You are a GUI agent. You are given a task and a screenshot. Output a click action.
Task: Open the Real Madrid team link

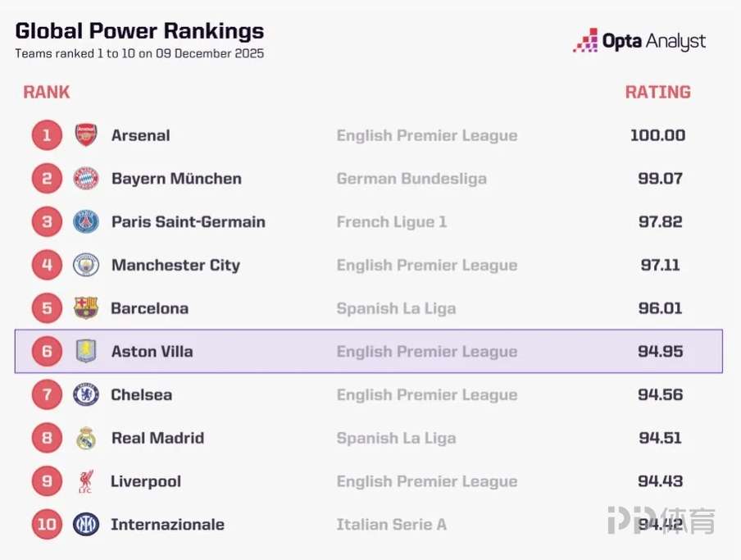click(157, 438)
